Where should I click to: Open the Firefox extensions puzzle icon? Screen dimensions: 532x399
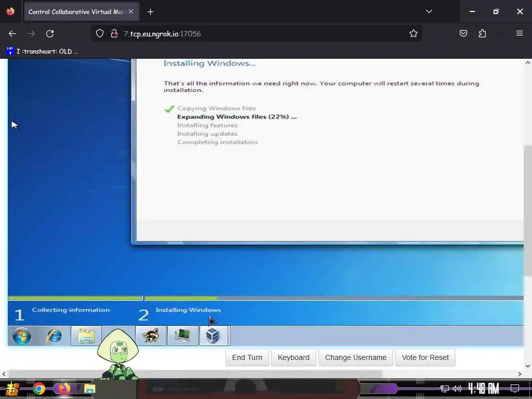click(482, 33)
